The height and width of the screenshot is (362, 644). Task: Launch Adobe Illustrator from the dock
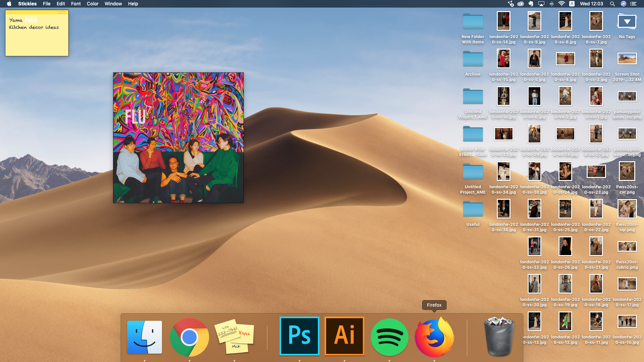(x=344, y=336)
